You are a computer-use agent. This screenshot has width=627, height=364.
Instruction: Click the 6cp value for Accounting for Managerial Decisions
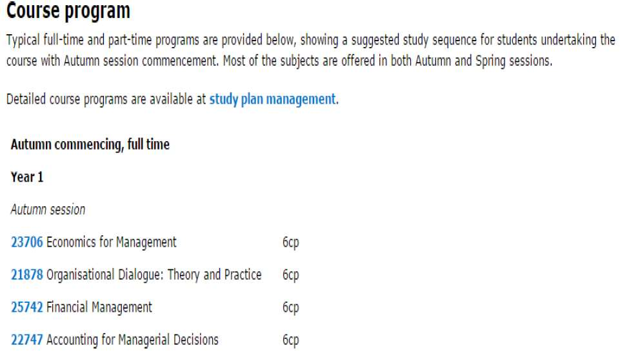pyautogui.click(x=291, y=340)
